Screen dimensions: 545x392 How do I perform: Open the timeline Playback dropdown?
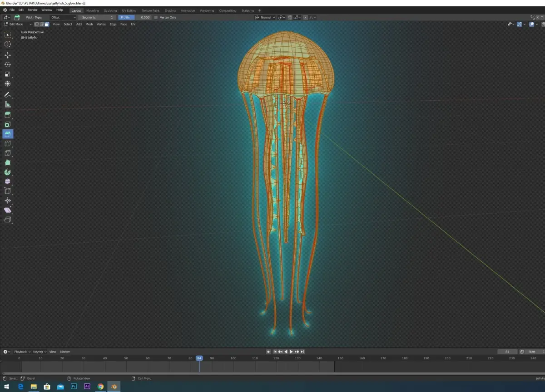click(22, 352)
